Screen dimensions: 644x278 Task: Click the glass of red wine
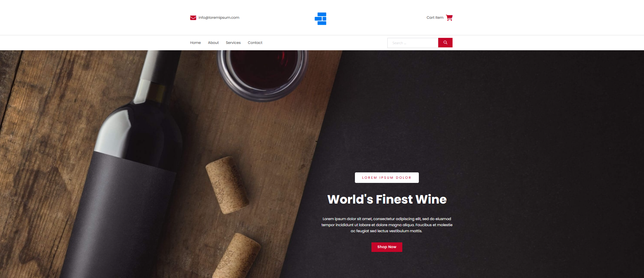click(262, 74)
